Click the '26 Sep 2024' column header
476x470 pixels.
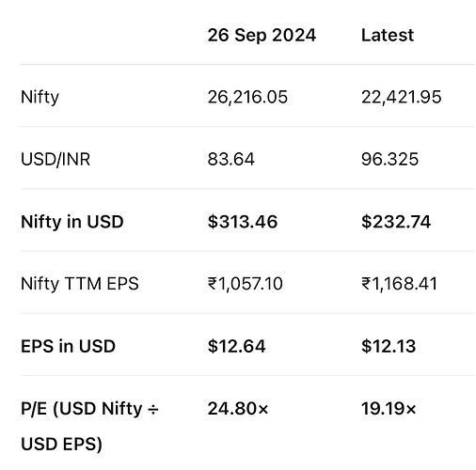[x=262, y=35]
